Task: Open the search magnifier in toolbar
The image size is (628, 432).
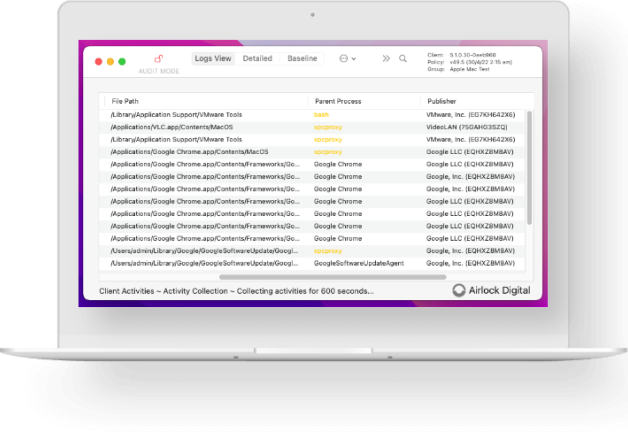Action: point(403,59)
